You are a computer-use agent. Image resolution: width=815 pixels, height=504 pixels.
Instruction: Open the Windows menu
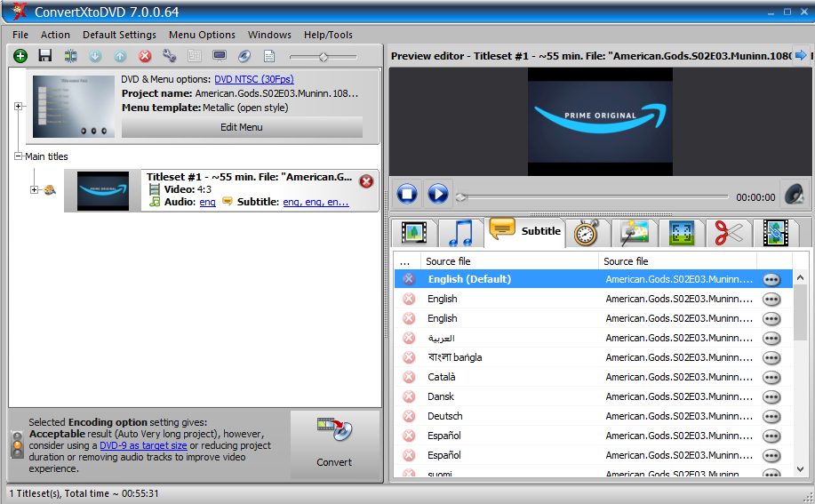point(269,35)
